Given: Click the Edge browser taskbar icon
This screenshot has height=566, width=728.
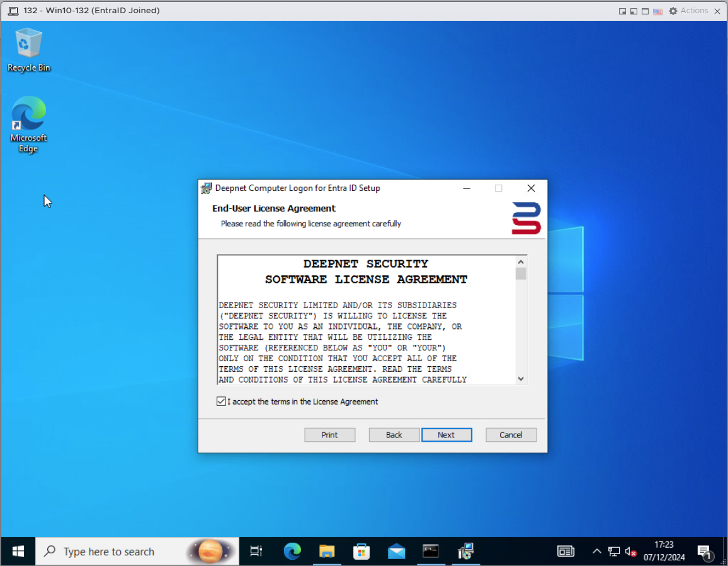Looking at the screenshot, I should coord(292,552).
